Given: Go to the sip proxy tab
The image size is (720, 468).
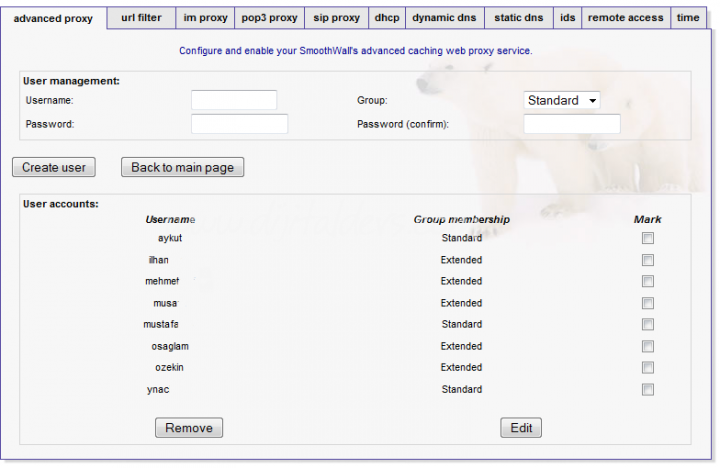Looking at the screenshot, I should point(337,18).
